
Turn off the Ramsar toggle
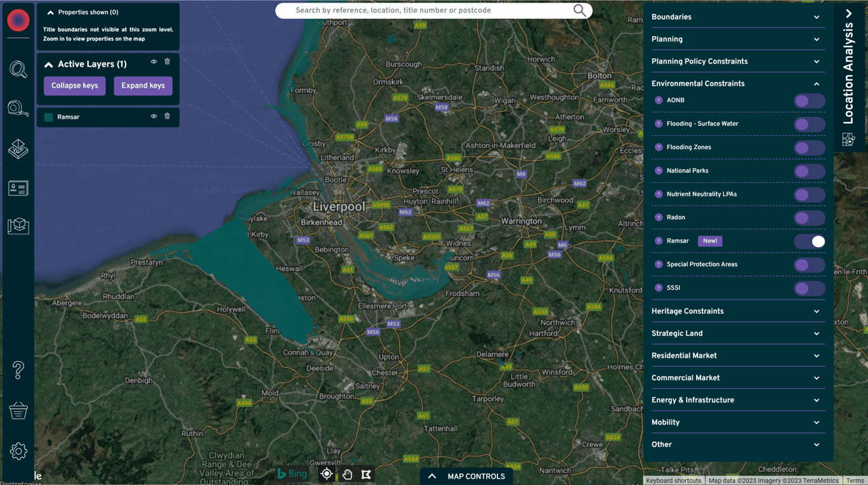pyautogui.click(x=809, y=241)
